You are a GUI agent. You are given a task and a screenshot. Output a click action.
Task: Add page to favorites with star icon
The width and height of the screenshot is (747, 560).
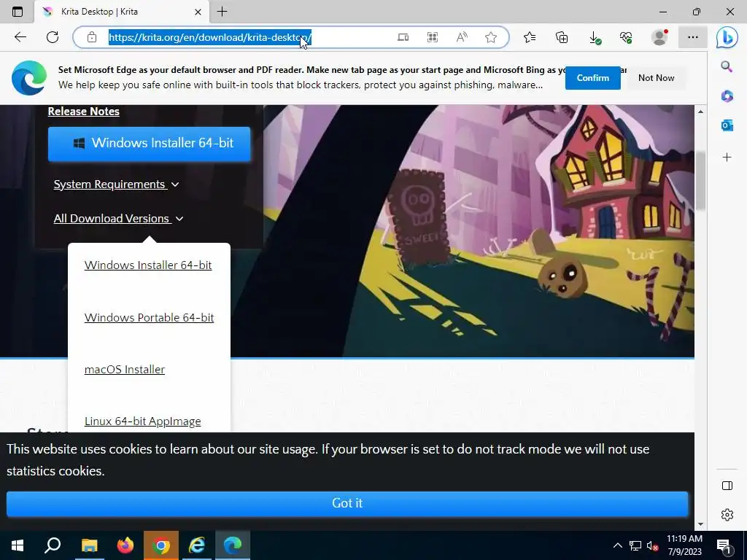click(491, 37)
